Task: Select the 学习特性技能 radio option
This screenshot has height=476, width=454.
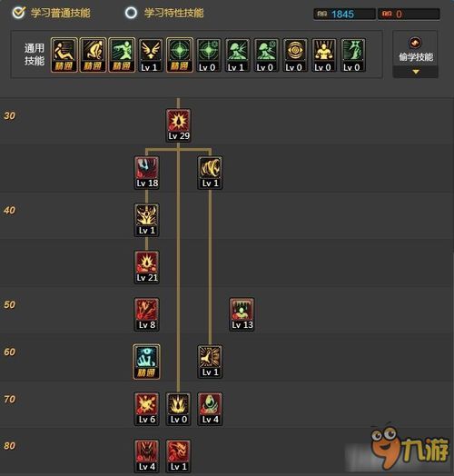Action: 131,13
